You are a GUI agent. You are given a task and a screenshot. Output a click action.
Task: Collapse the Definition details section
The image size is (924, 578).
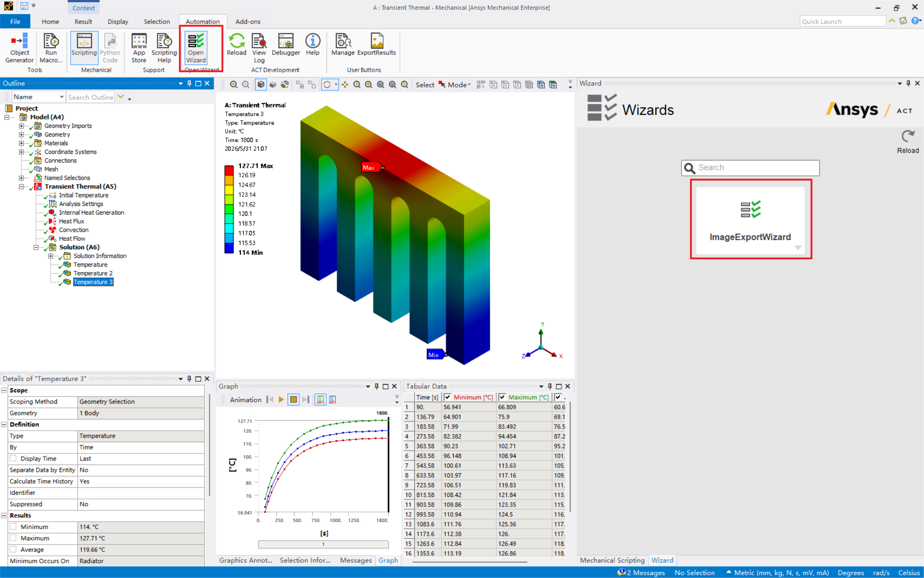click(4, 424)
